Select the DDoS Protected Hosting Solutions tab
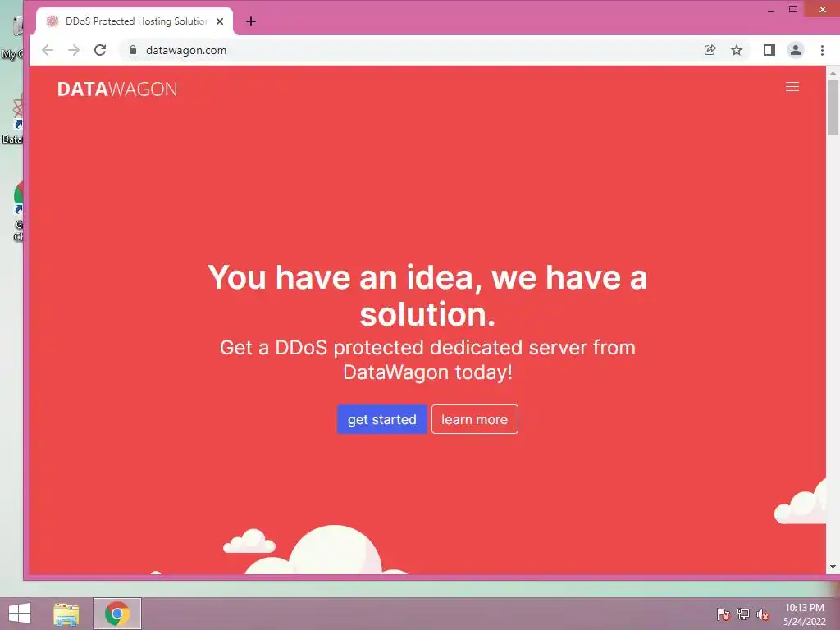The height and width of the screenshot is (630, 840). tap(135, 21)
